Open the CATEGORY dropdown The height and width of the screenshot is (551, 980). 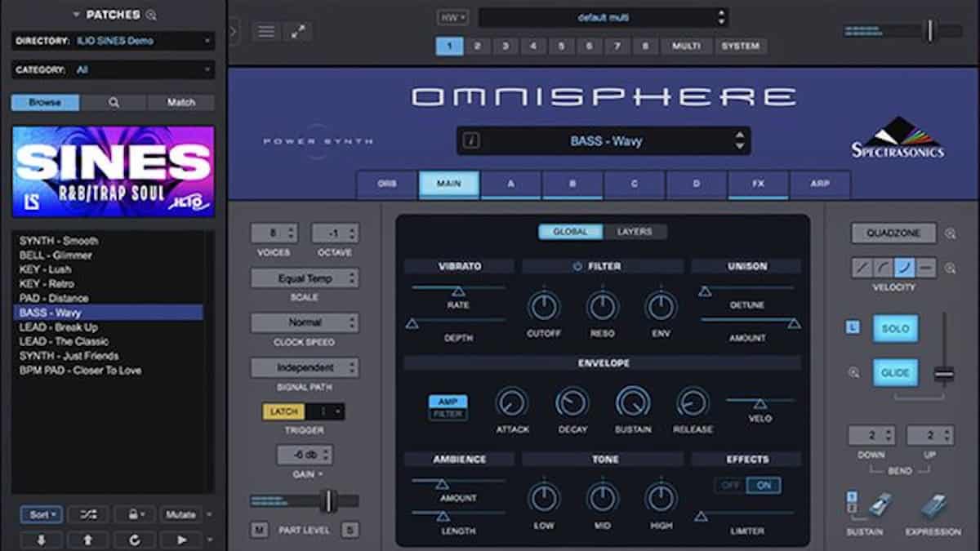pos(113,70)
